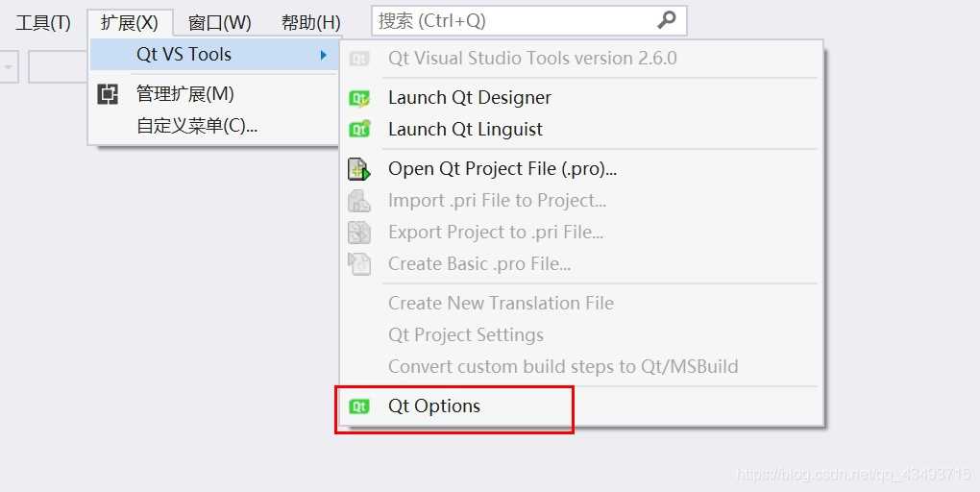Image resolution: width=980 pixels, height=492 pixels.
Task: Select 自定义菜单(C)... menu entry
Action: (197, 126)
